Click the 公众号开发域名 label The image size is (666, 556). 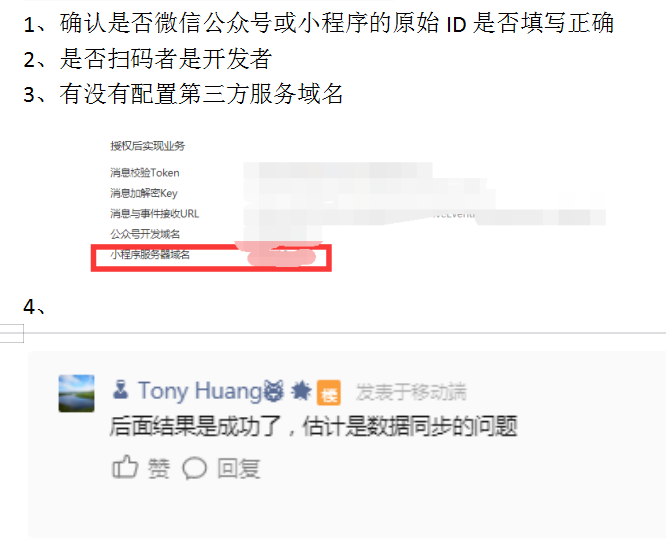tap(145, 234)
